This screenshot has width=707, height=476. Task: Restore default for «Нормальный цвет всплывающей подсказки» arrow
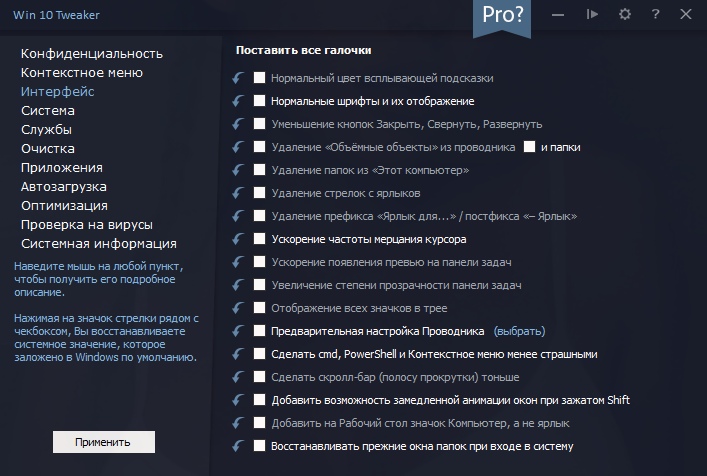coord(238,78)
